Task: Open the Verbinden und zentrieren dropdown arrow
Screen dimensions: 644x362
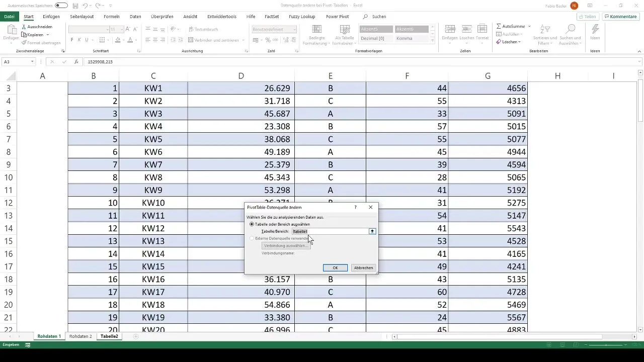Action: 244,40
